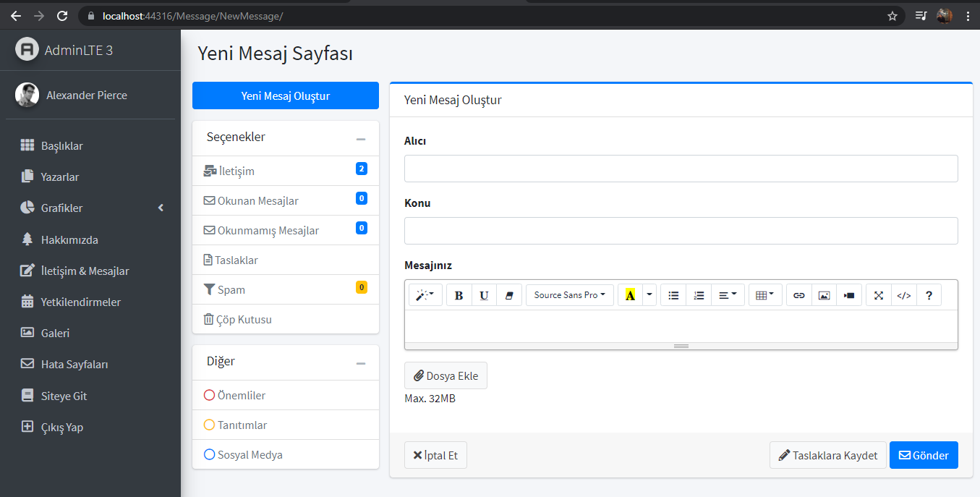
Task: Insert a video into the message body
Action: click(x=849, y=294)
